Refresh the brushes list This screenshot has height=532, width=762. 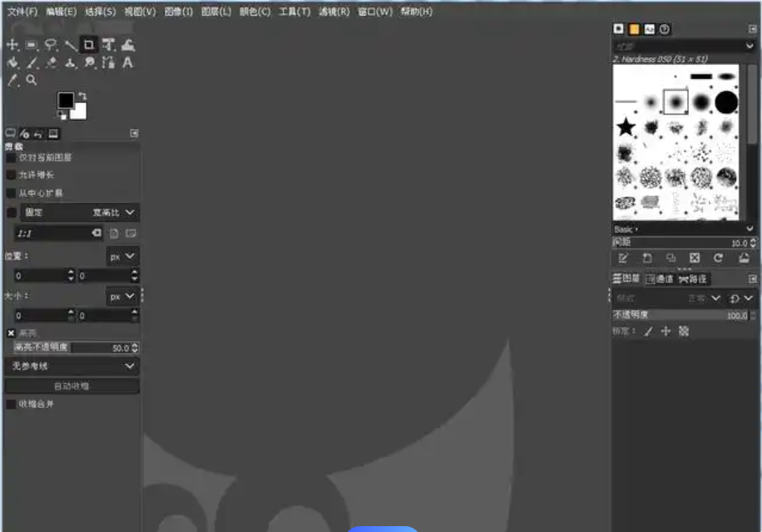coord(718,258)
